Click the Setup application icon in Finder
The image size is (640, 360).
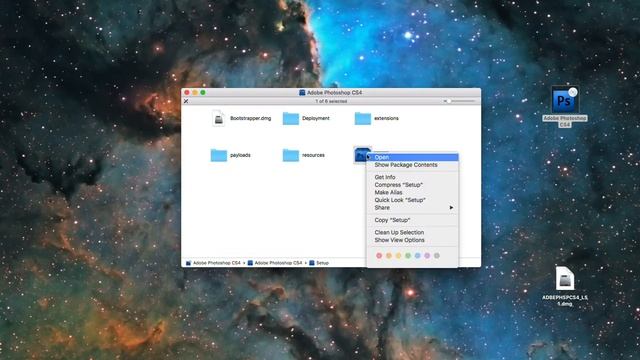point(361,155)
